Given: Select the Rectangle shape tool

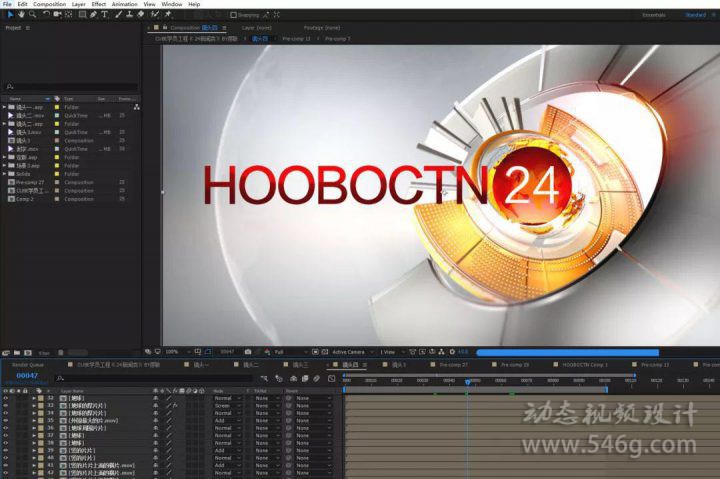Looking at the screenshot, I should tap(81, 15).
